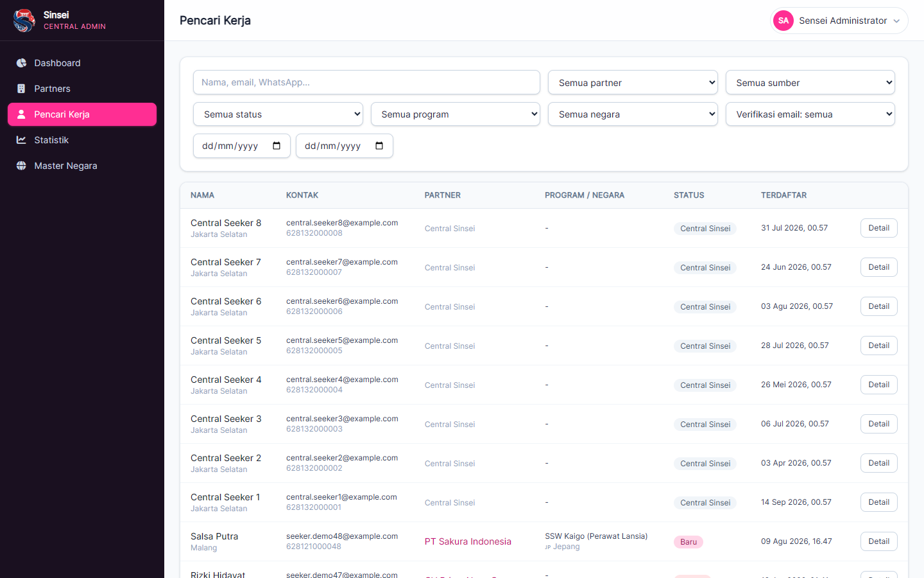924x578 pixels.
Task: Open Detail of Central Seeker 4
Action: [x=878, y=385]
